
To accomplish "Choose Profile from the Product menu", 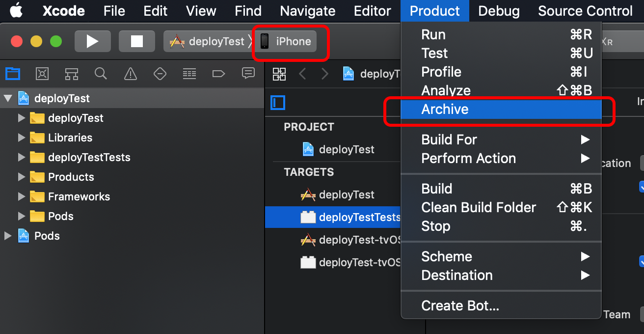I will click(501, 72).
